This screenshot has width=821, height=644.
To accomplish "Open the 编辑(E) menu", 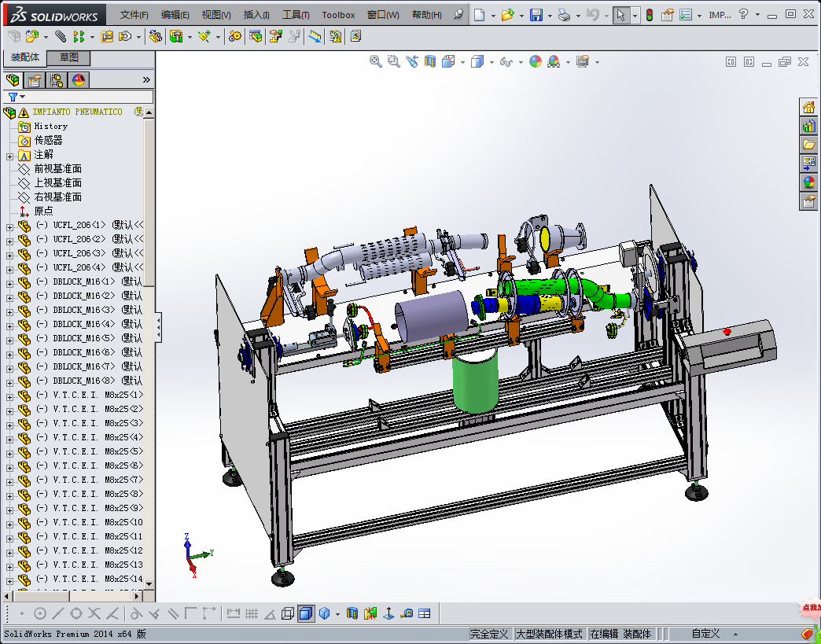I will pos(175,15).
